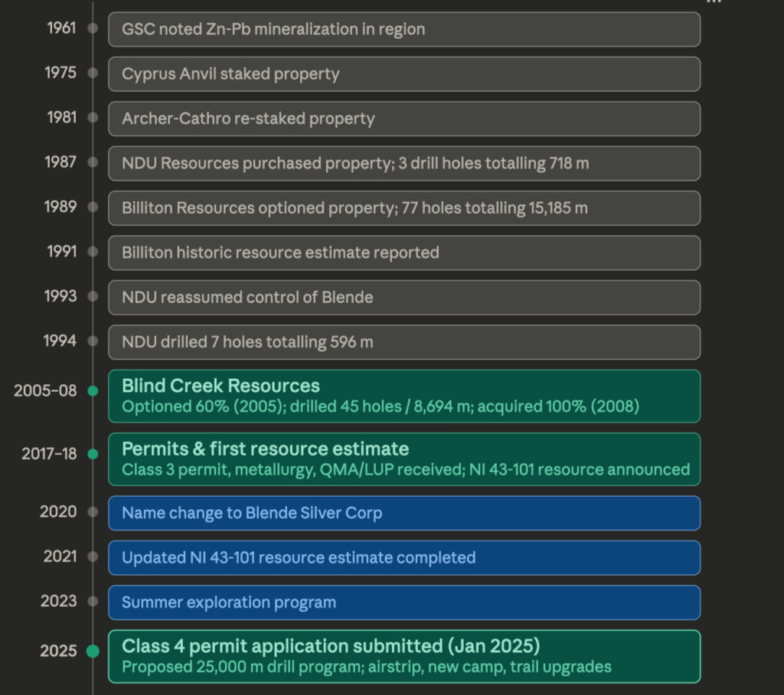The image size is (784, 695).
Task: Select Billiton historic resource estimate entry
Action: pos(404,253)
